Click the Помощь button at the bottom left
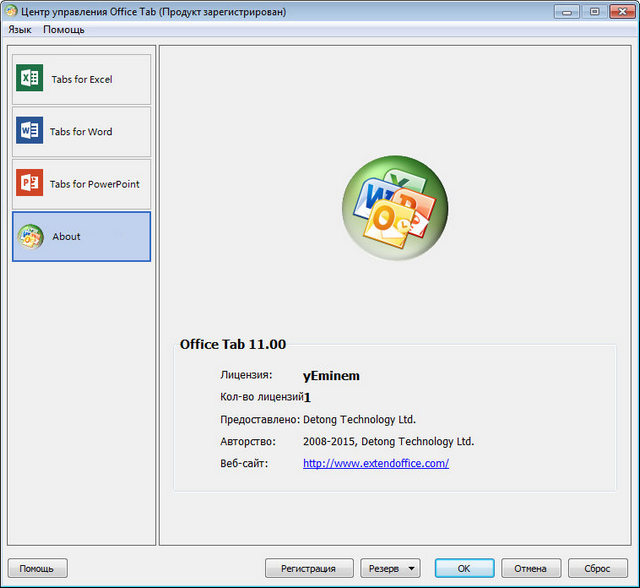Screen dimensions: 640x588 pyautogui.click(x=37, y=568)
